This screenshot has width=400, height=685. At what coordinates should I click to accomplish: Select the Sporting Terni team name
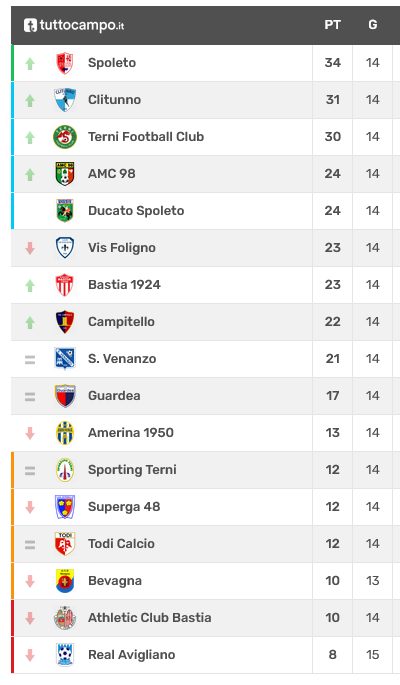(132, 470)
